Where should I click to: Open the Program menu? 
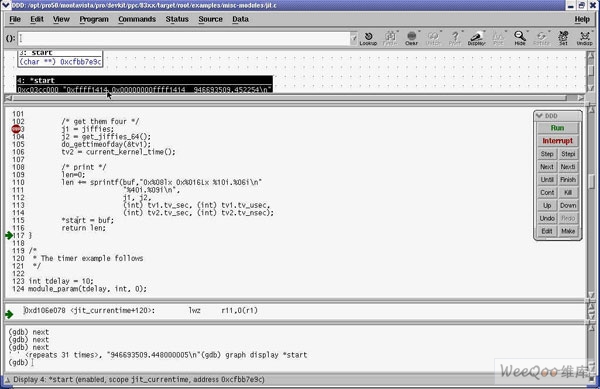pos(94,19)
